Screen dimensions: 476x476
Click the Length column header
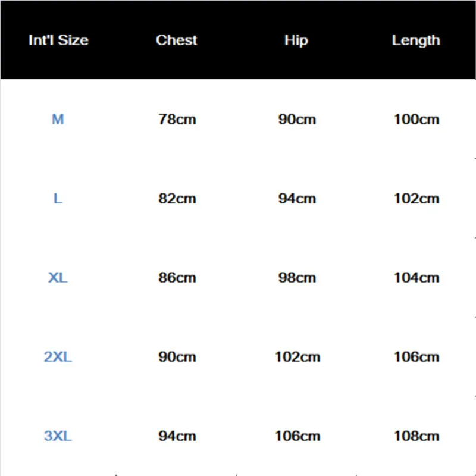(x=416, y=40)
